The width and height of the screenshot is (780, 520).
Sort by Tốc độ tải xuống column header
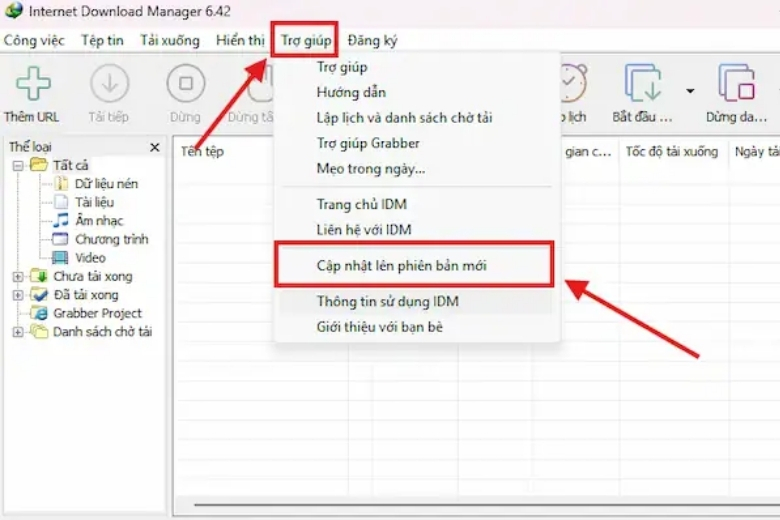click(673, 151)
